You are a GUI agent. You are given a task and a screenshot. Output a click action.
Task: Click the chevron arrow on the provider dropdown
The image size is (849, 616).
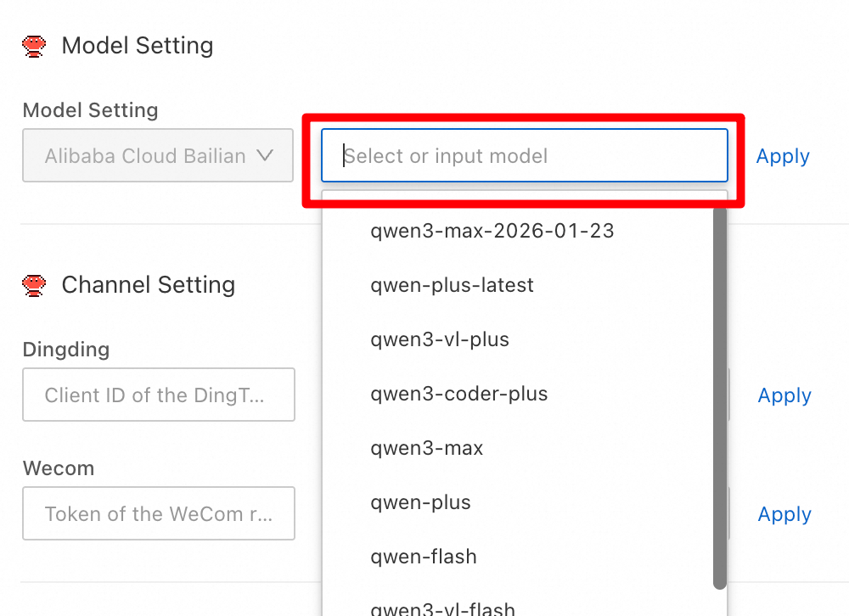point(265,155)
